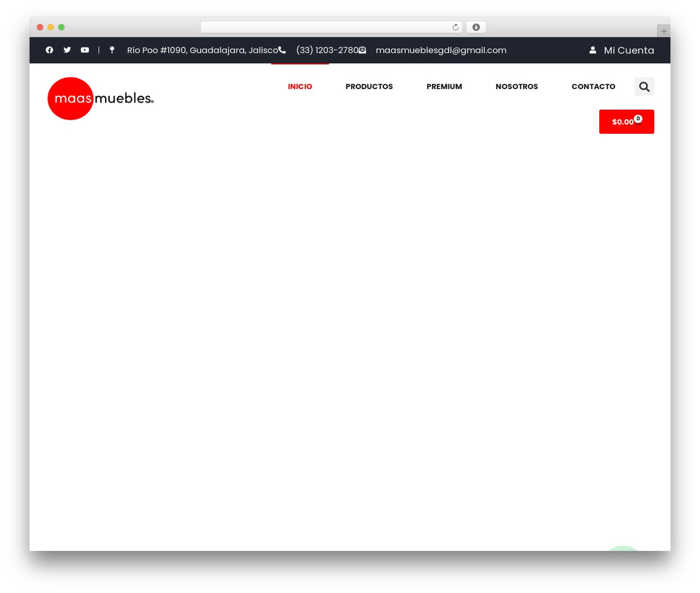The width and height of the screenshot is (700, 593).
Task: Open Mi Cuenta account link
Action: [x=629, y=50]
